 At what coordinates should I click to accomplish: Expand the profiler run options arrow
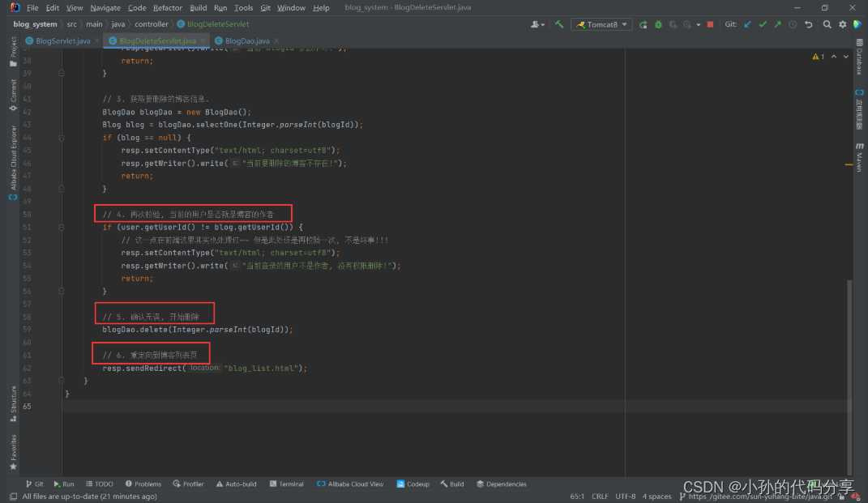(x=699, y=25)
